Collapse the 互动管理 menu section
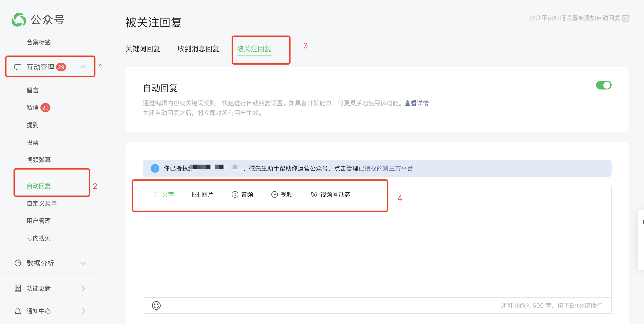Image resolution: width=644 pixels, height=324 pixels. (x=83, y=67)
